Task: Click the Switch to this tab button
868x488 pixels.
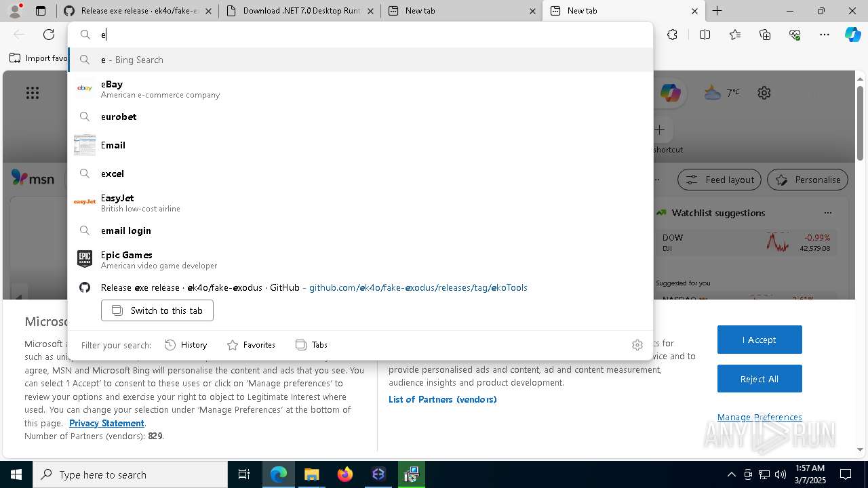Action: pyautogui.click(x=157, y=310)
